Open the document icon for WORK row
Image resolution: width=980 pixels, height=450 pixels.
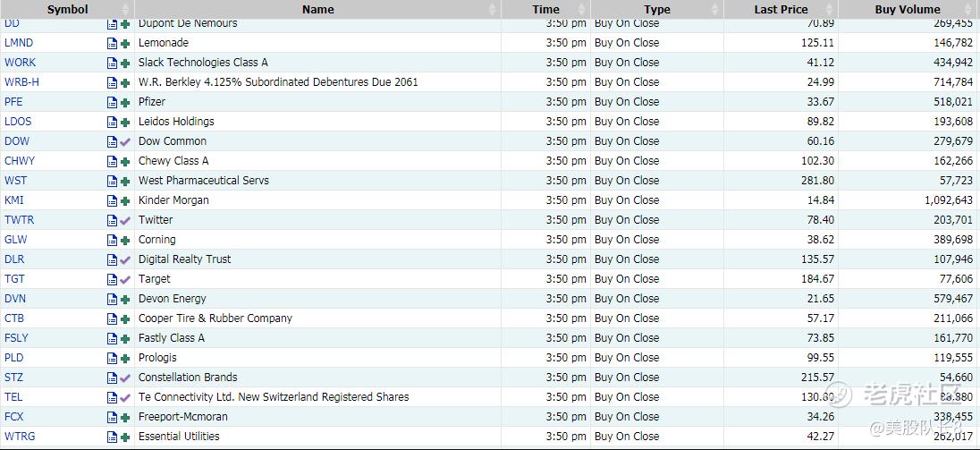tap(112, 64)
